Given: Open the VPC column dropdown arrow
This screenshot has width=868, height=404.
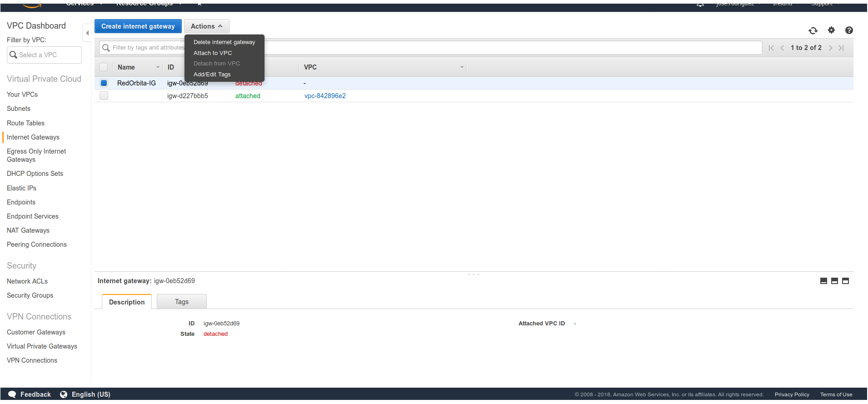Looking at the screenshot, I should point(462,67).
